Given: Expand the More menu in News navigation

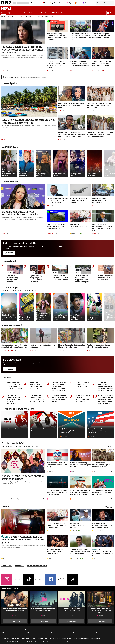Looking at the screenshot, I should pyautogui.click(x=110, y=13).
